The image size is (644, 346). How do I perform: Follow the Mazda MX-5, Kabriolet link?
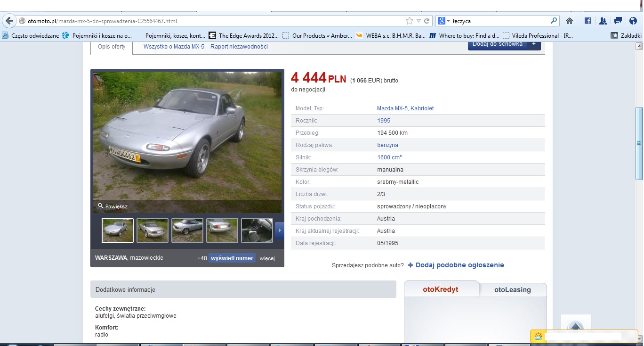click(405, 108)
